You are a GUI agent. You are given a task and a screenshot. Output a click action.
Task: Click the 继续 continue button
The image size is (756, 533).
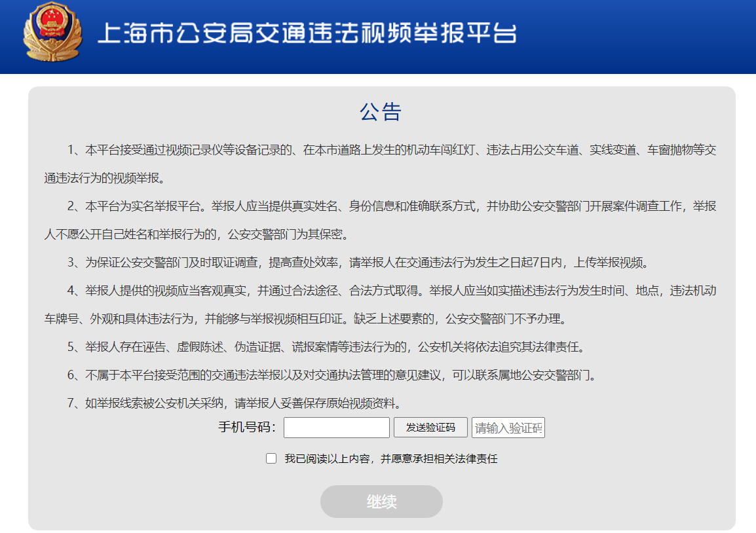coord(381,502)
